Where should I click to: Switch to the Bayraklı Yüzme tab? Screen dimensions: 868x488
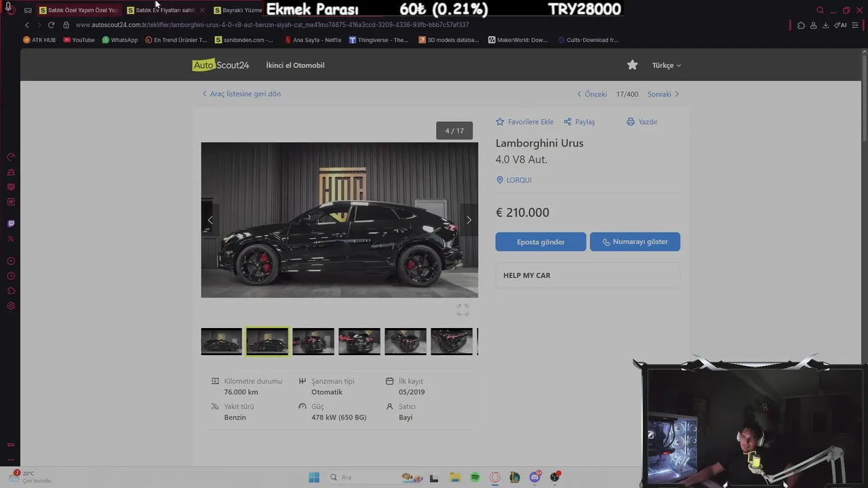237,10
